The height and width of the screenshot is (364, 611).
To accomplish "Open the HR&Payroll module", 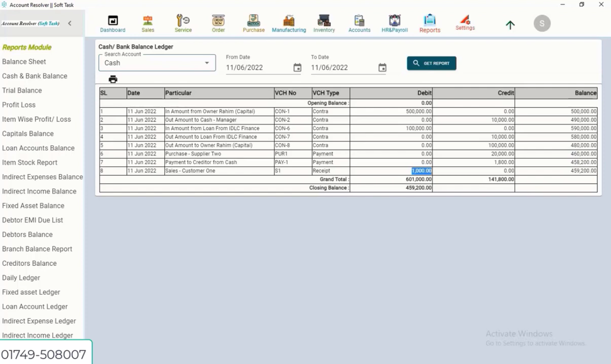I will pyautogui.click(x=394, y=23).
